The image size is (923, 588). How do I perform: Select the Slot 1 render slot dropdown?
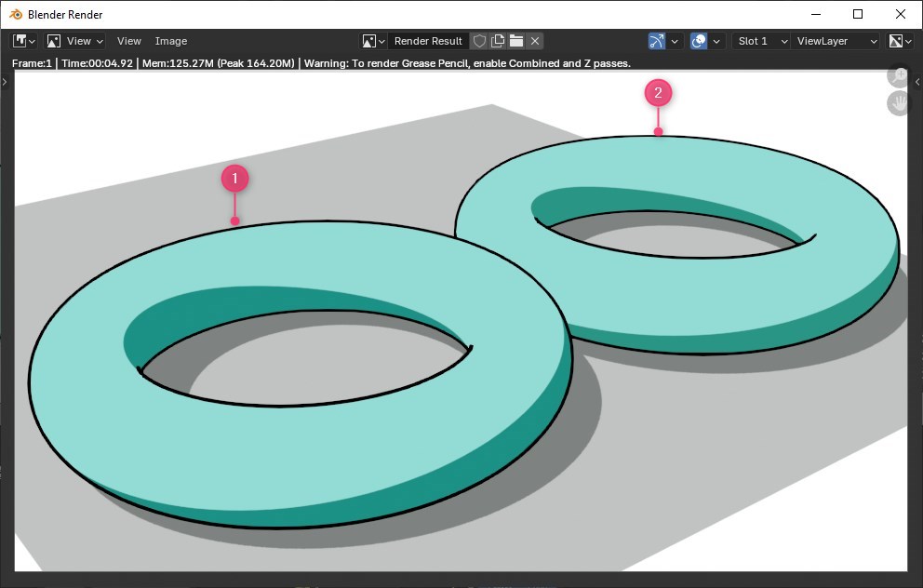click(x=761, y=41)
